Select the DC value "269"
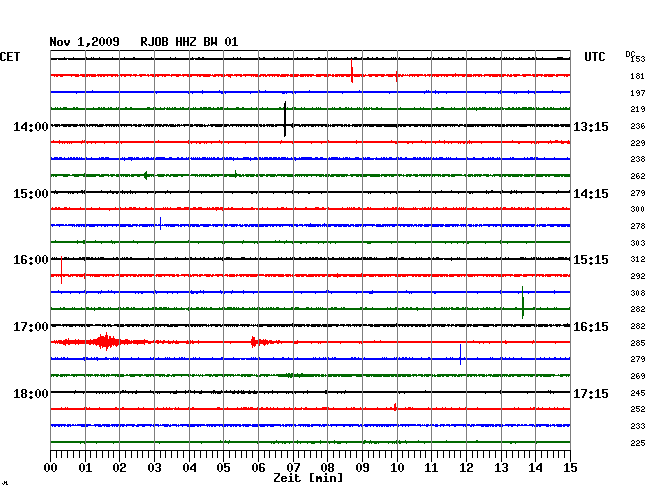 (638, 376)
